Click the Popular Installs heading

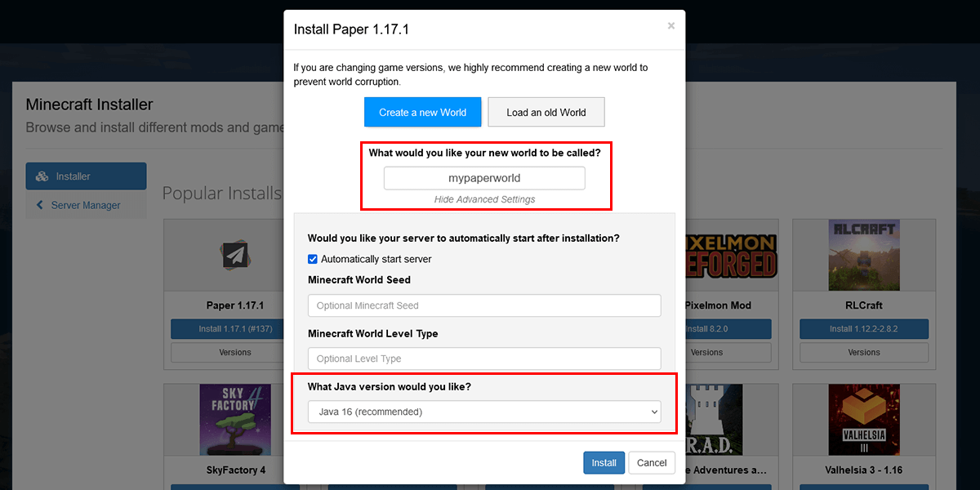[222, 194]
